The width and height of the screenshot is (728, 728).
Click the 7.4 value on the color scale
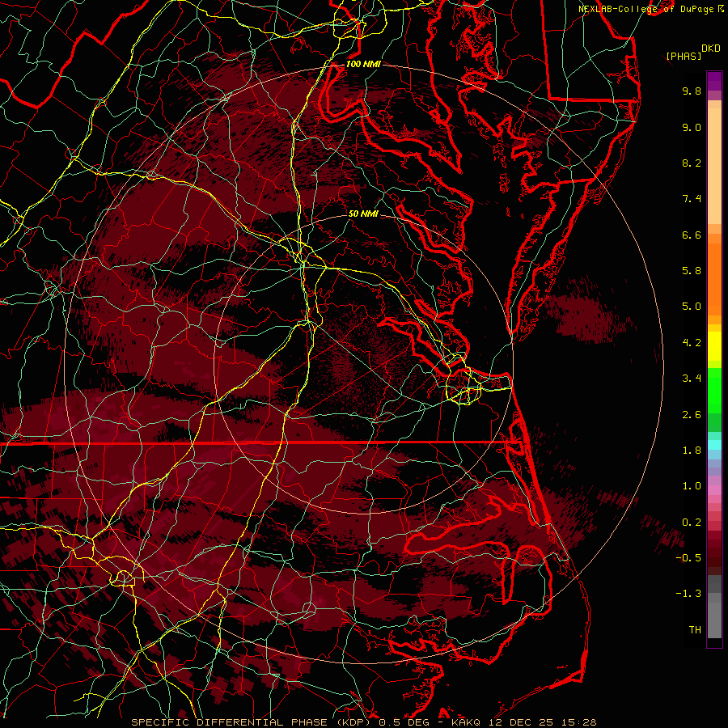point(692,199)
